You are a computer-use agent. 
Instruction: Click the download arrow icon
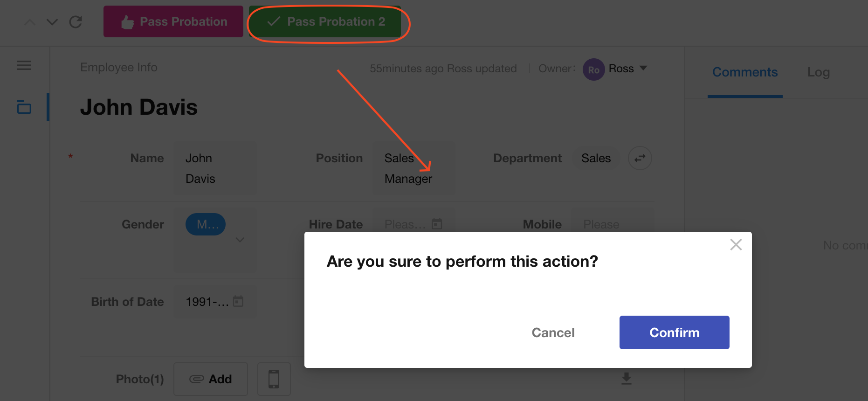tap(627, 379)
